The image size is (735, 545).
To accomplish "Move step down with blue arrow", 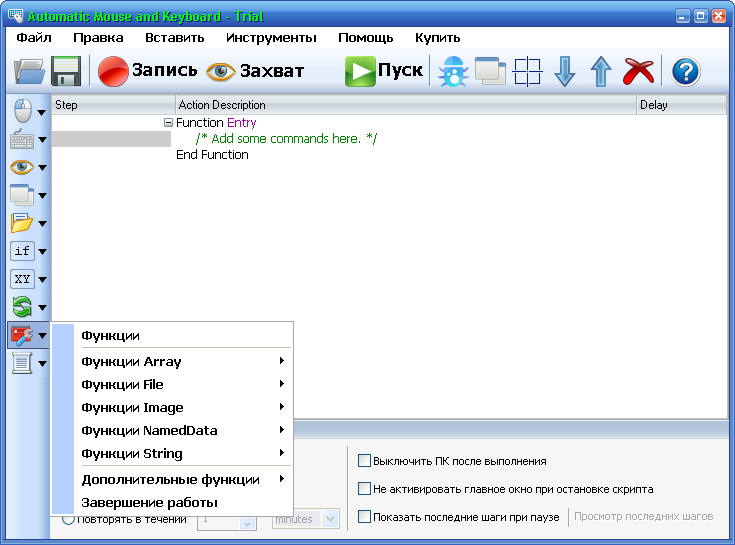I will click(564, 72).
